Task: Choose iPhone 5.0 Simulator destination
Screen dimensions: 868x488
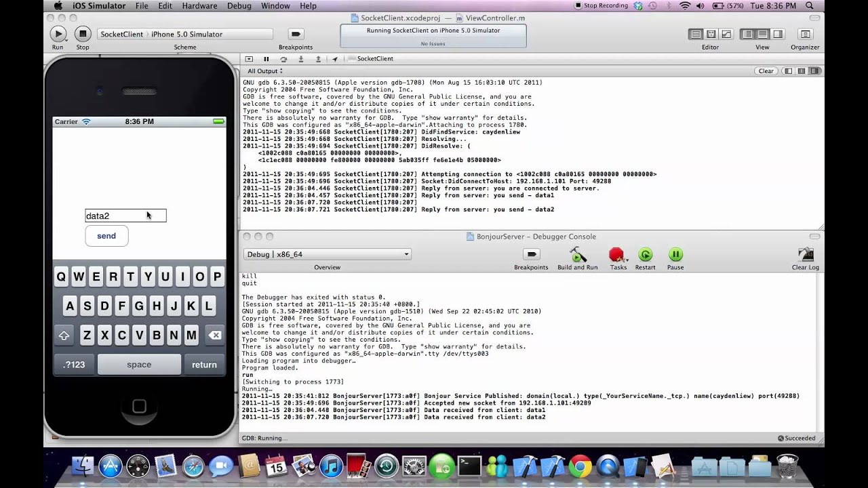Action: point(186,34)
